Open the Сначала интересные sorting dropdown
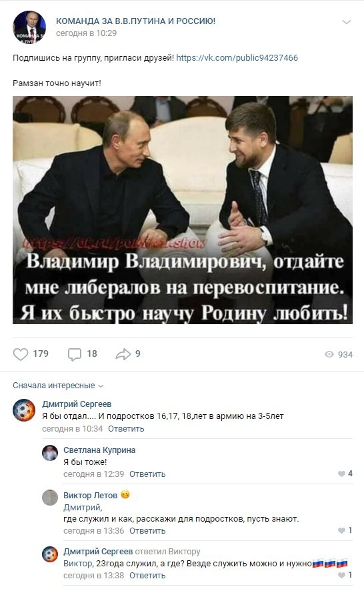The height and width of the screenshot is (589, 364). (58, 386)
